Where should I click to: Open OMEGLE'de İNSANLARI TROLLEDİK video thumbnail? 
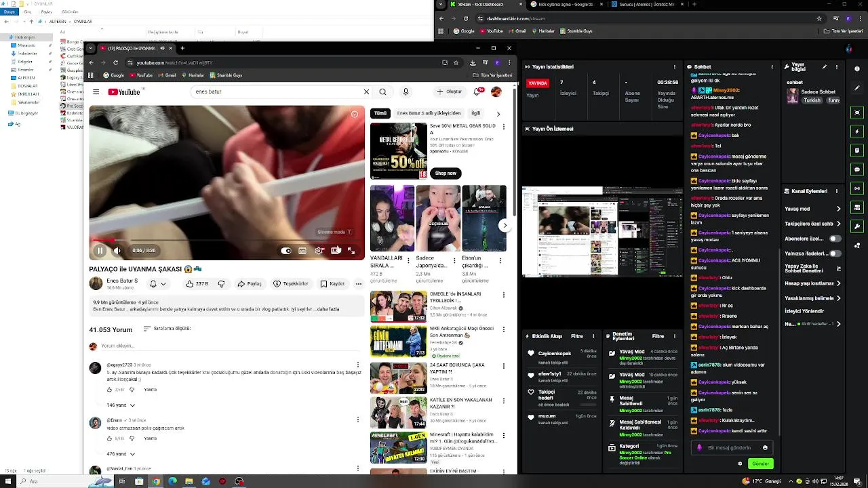[x=399, y=306]
